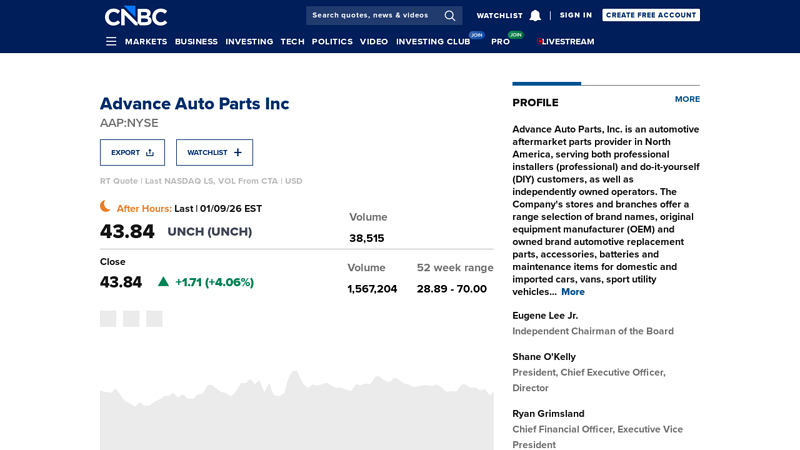Click the search magnifier icon

(449, 16)
